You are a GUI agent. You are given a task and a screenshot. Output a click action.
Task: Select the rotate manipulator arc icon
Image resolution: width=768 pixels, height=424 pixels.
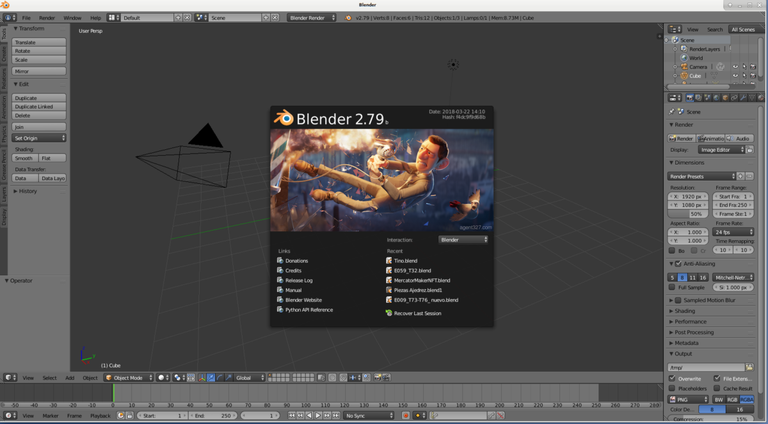pos(220,377)
